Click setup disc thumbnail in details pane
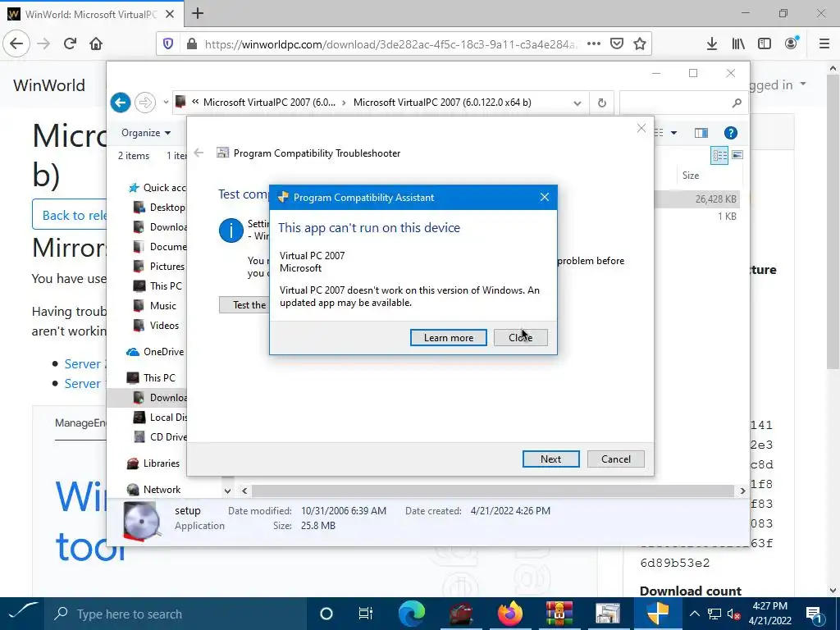 141,521
